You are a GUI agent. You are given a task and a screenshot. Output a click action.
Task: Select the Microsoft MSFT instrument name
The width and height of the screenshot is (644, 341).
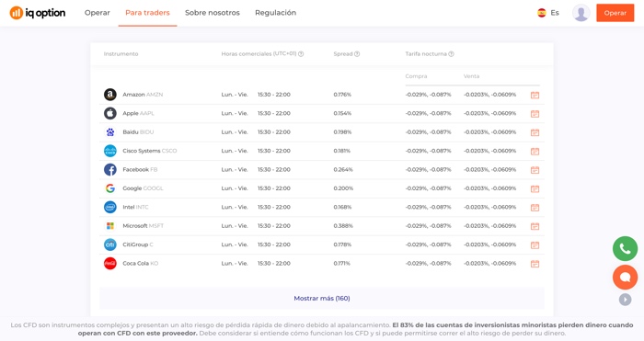[x=143, y=226]
